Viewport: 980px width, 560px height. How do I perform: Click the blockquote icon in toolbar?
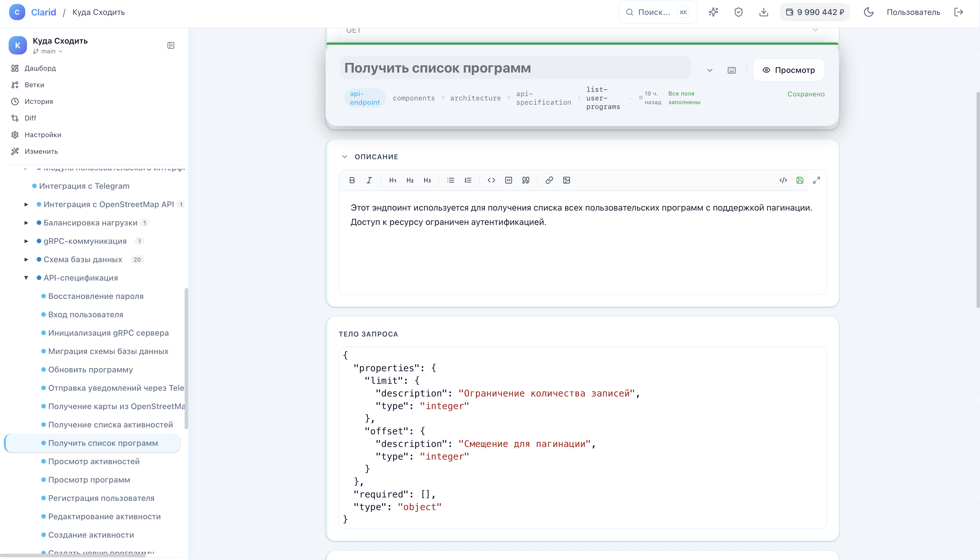tap(525, 180)
